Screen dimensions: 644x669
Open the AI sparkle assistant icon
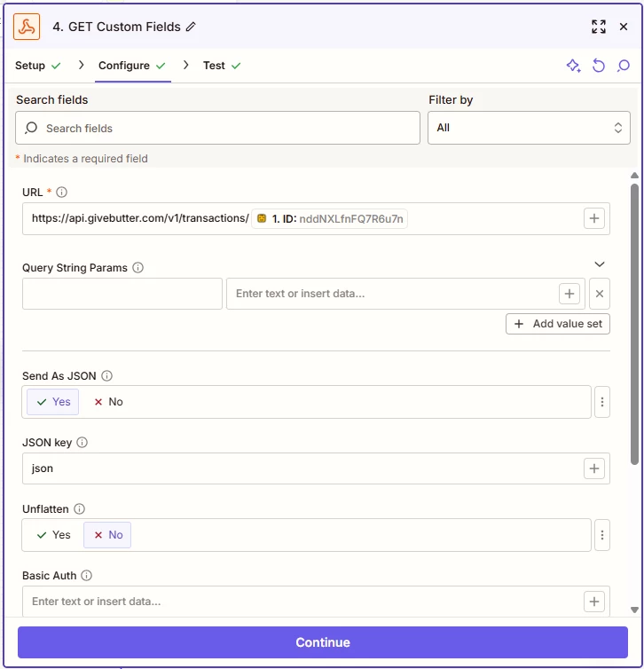click(573, 66)
